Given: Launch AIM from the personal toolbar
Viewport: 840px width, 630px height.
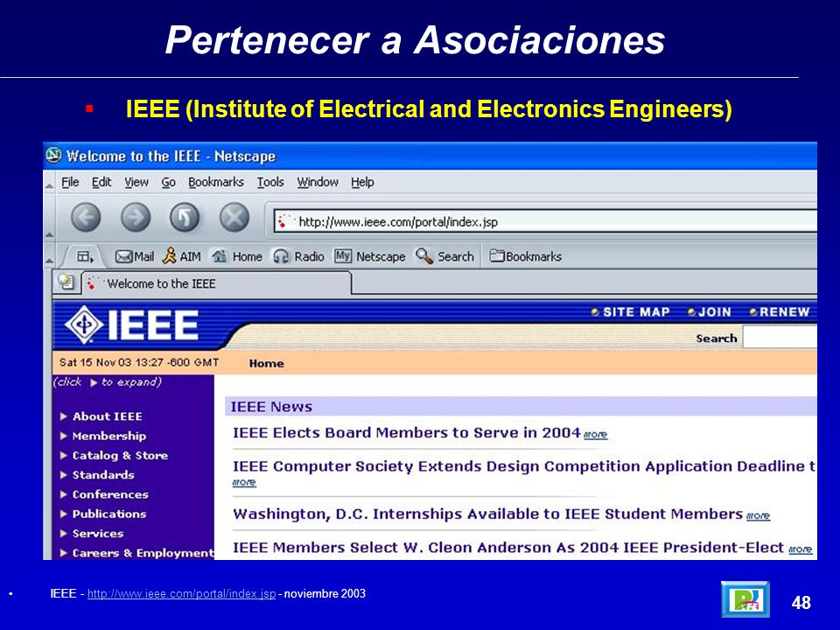Looking at the screenshot, I should point(182,256).
